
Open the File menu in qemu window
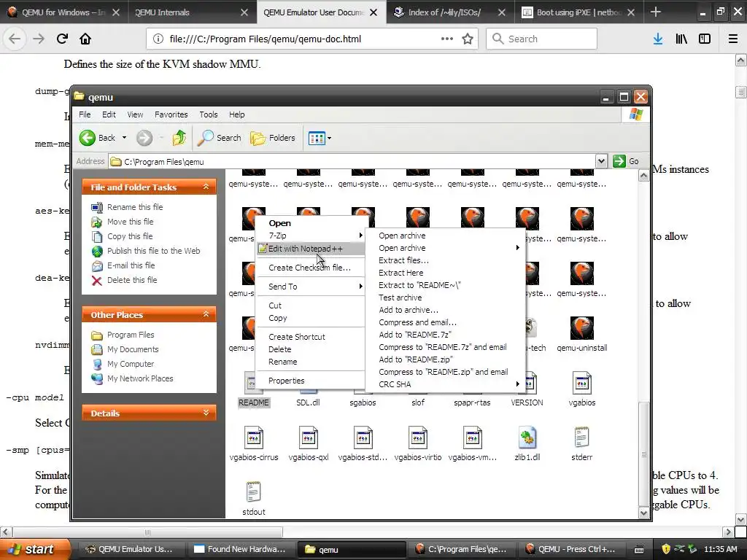pos(85,114)
